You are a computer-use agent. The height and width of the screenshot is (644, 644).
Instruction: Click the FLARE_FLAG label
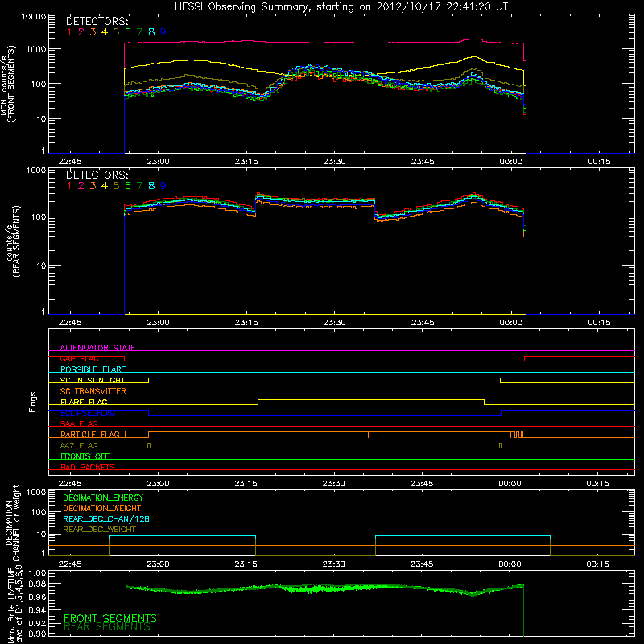click(x=84, y=402)
